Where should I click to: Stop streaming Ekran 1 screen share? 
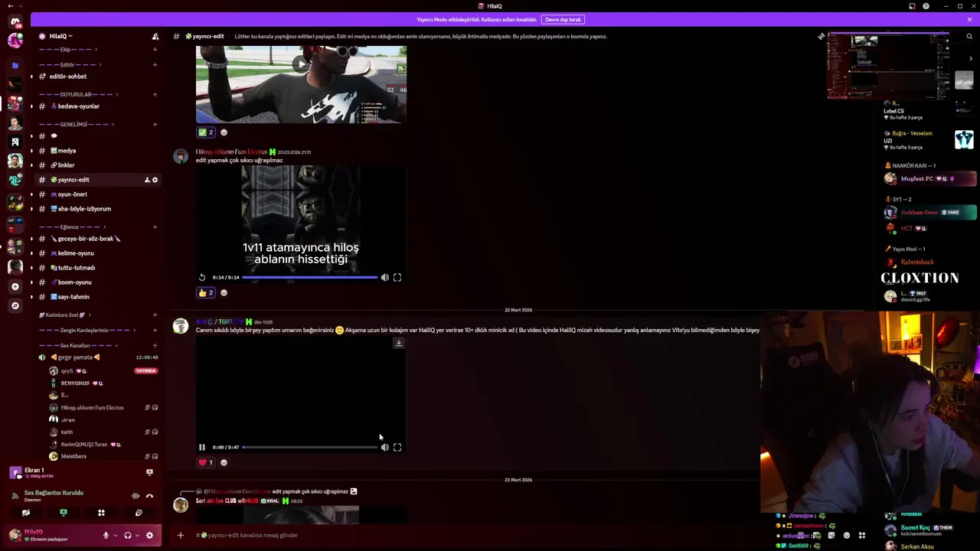(x=149, y=472)
